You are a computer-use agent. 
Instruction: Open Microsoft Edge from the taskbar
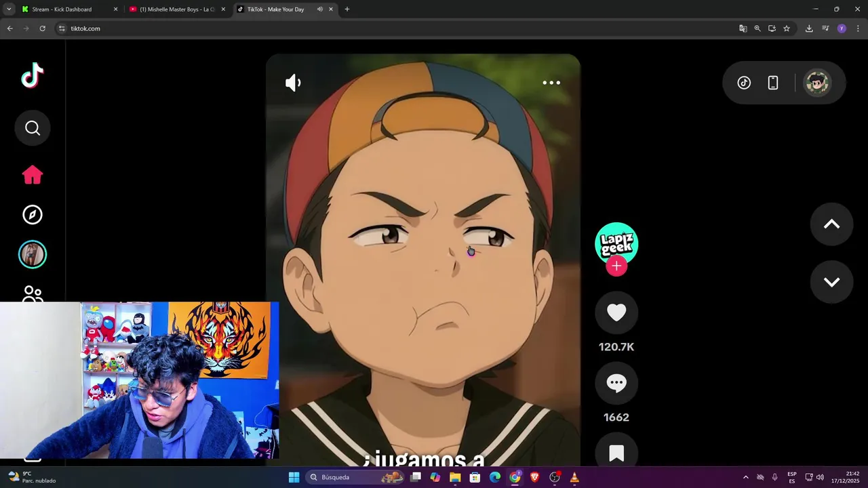click(x=495, y=477)
